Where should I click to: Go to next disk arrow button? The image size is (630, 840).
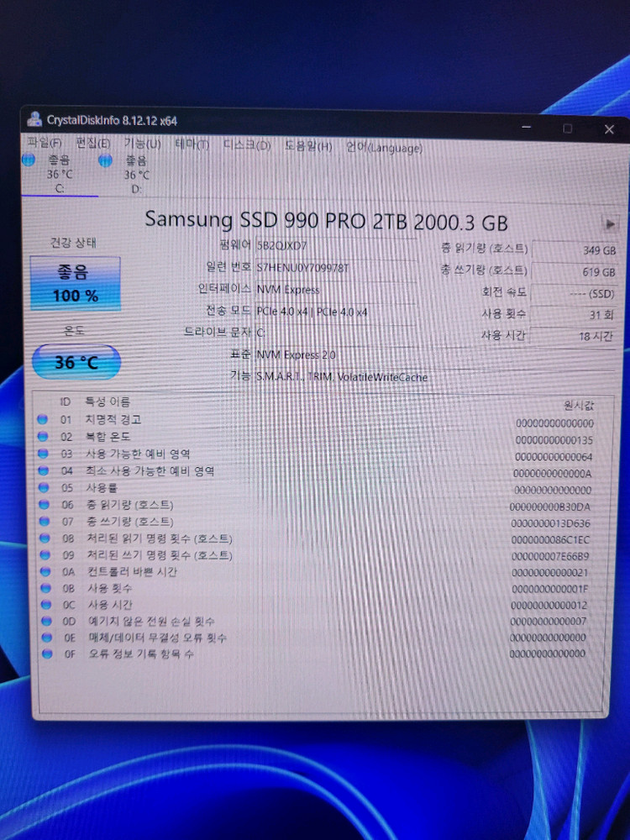pos(610,224)
